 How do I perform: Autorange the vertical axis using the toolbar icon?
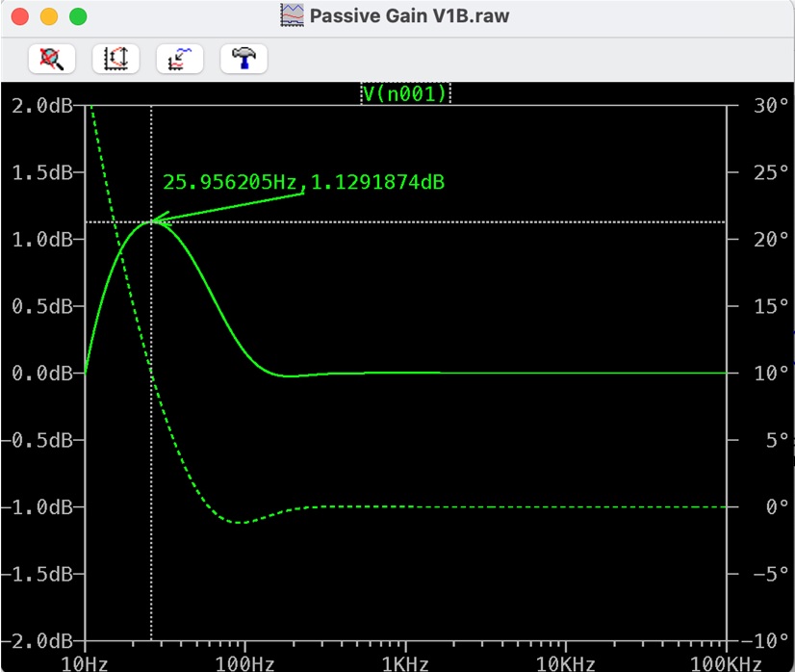pos(115,59)
